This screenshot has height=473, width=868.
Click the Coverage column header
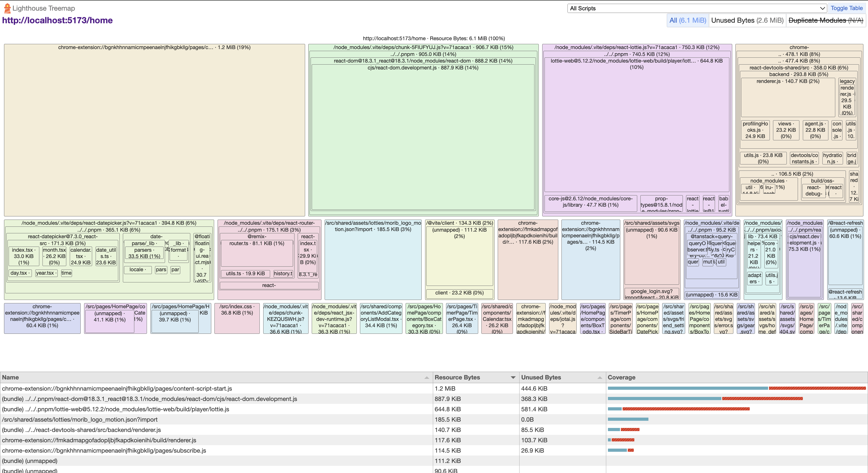click(621, 378)
